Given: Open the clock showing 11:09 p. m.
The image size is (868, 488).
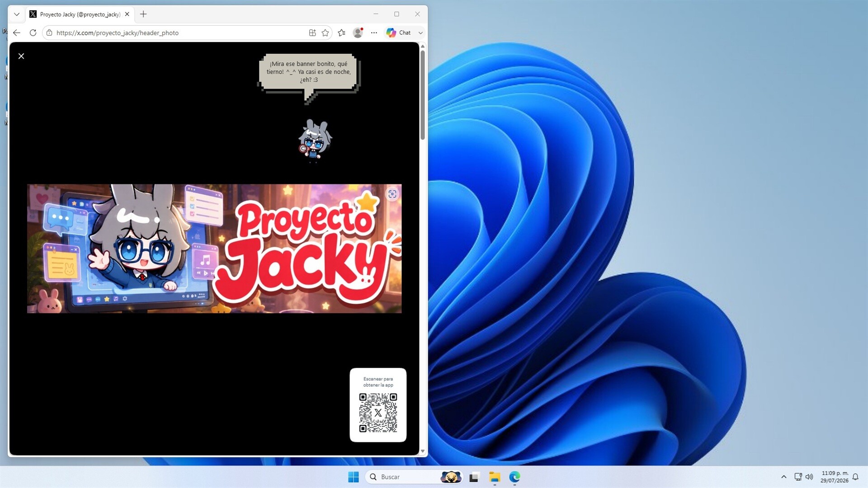Looking at the screenshot, I should click(x=835, y=477).
